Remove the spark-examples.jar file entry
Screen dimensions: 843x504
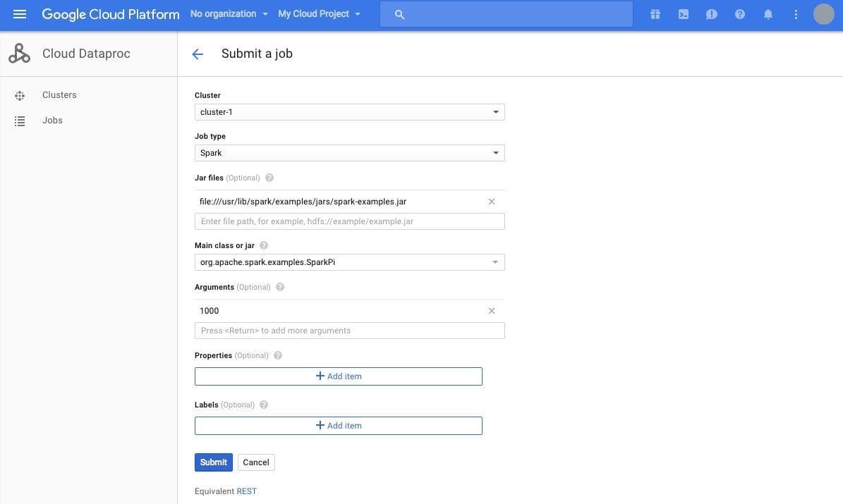click(492, 202)
